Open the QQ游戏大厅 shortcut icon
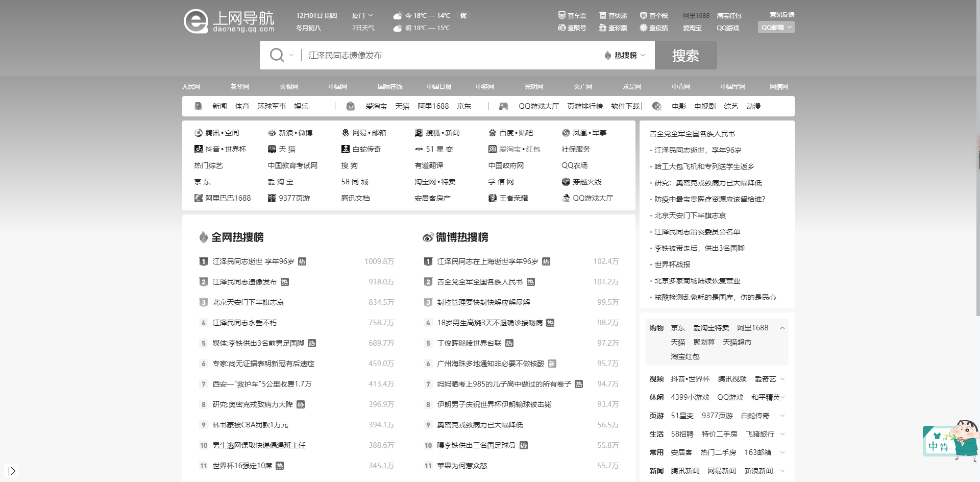Screen dimensions: 980x482 pyautogui.click(x=587, y=198)
